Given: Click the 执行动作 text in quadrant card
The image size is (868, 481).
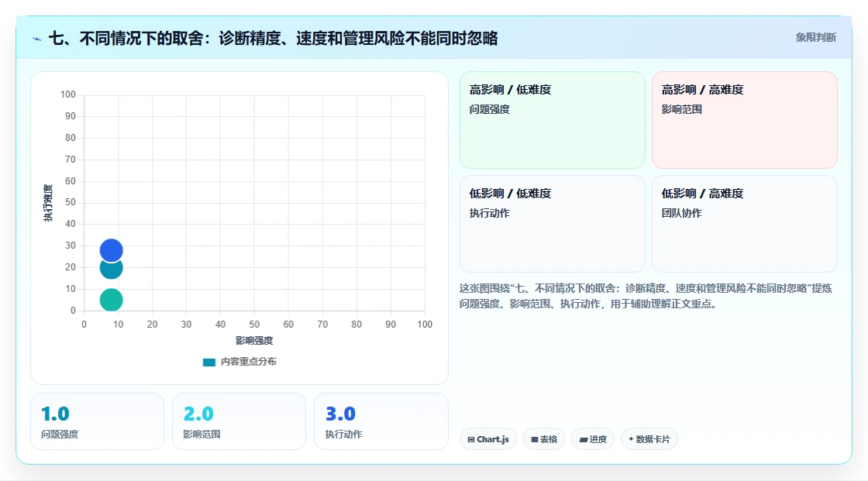Looking at the screenshot, I should 489,213.
